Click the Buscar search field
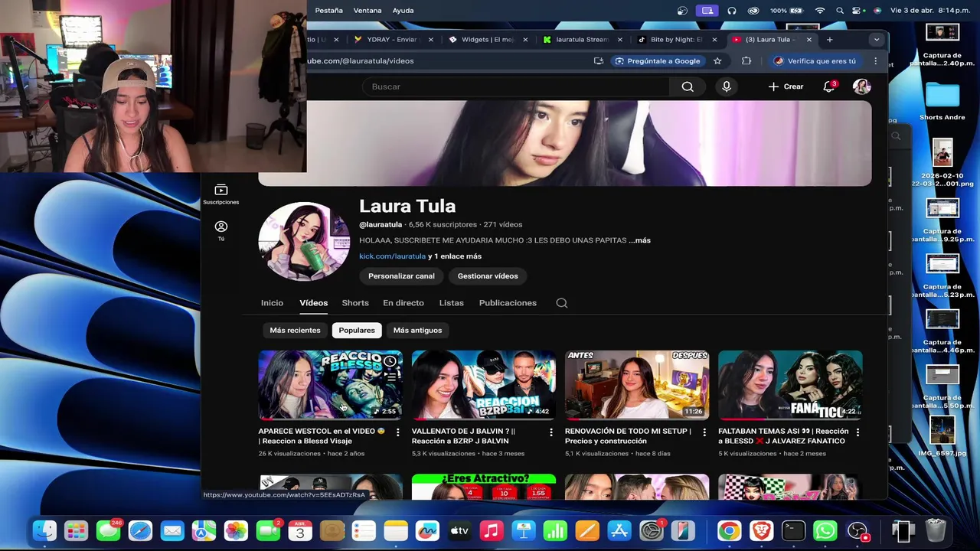Screen dimensions: 980x551 pos(517,86)
